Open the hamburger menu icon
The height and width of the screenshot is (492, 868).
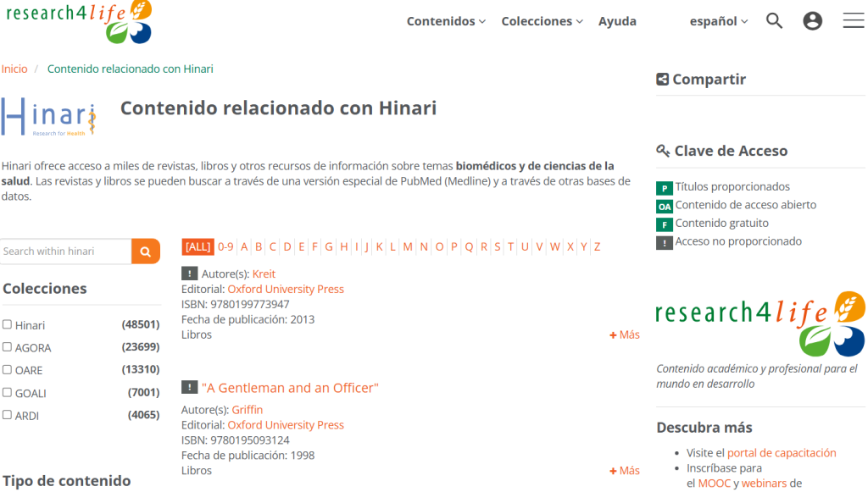click(854, 20)
